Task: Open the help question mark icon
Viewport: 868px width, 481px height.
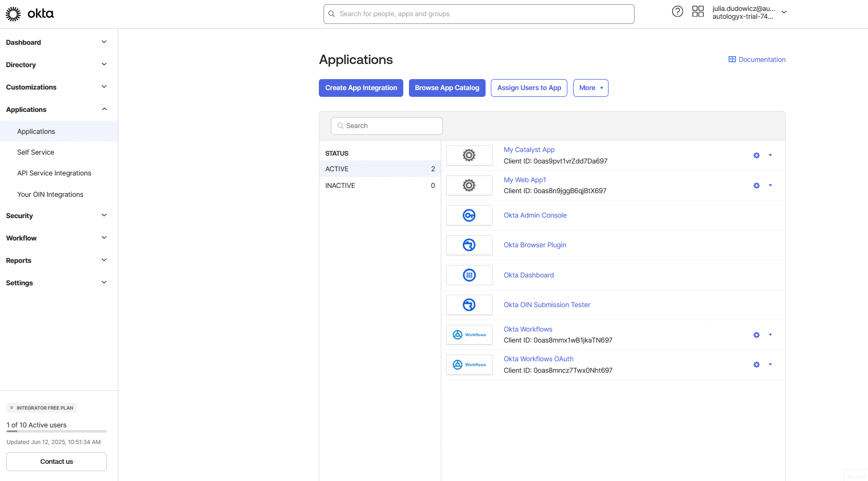Action: pyautogui.click(x=677, y=11)
